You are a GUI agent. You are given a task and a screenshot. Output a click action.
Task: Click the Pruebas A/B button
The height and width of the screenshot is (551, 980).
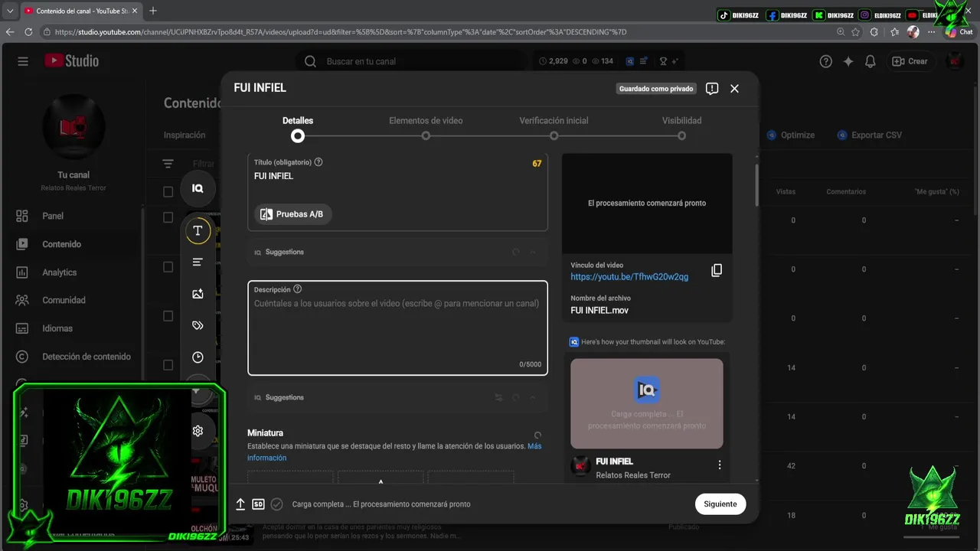[x=293, y=214]
